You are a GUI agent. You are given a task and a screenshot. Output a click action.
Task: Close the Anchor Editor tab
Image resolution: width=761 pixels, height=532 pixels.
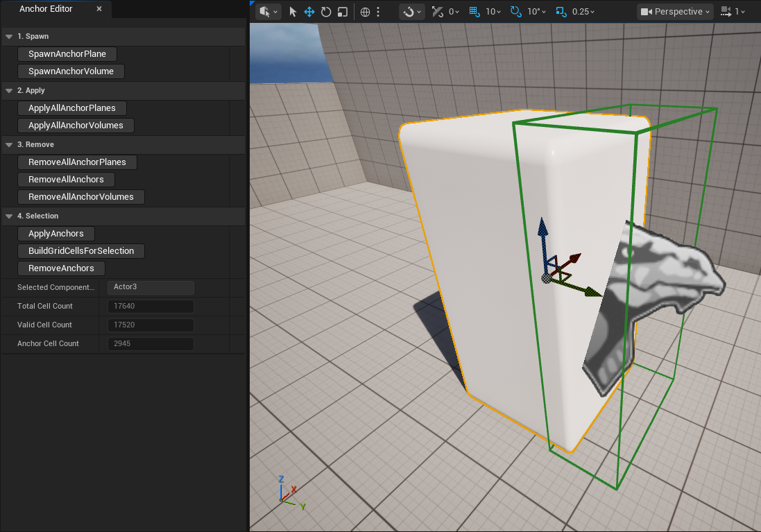click(x=99, y=9)
